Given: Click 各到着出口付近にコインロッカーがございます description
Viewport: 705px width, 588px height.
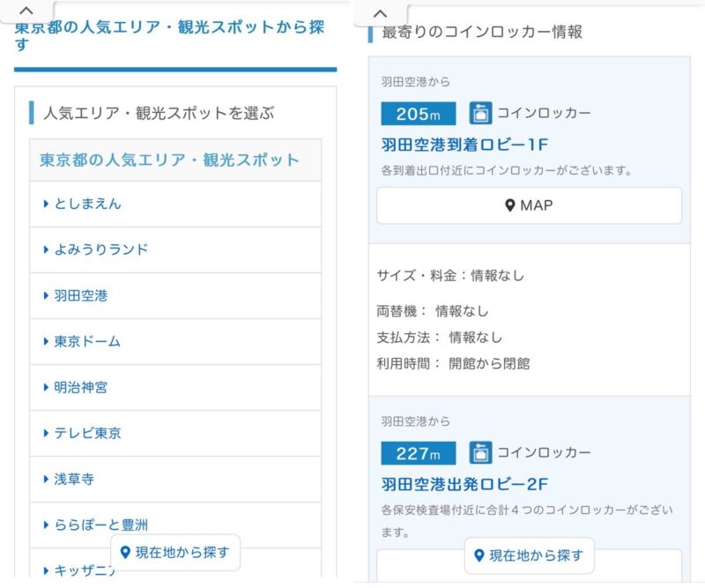Looking at the screenshot, I should (508, 170).
